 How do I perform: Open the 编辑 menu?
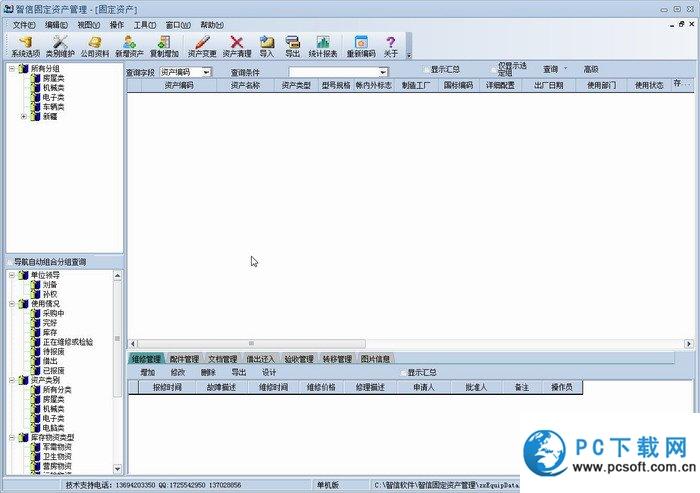click(56, 25)
